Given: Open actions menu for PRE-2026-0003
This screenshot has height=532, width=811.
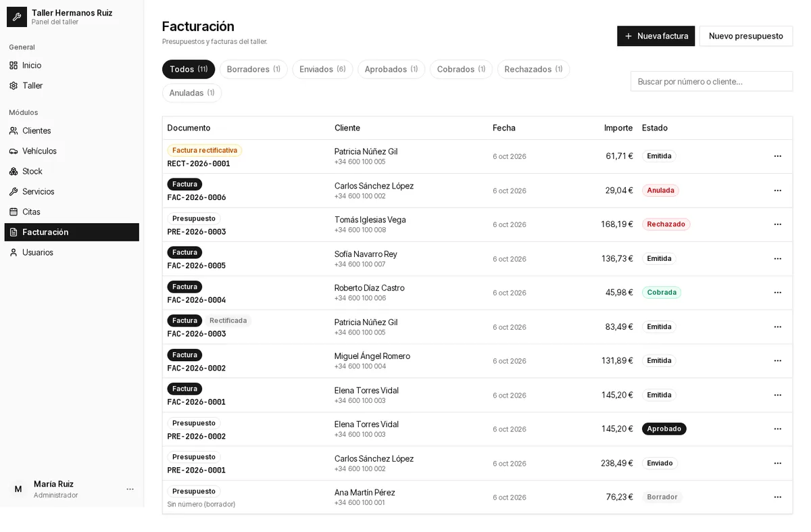Looking at the screenshot, I should pos(777,224).
